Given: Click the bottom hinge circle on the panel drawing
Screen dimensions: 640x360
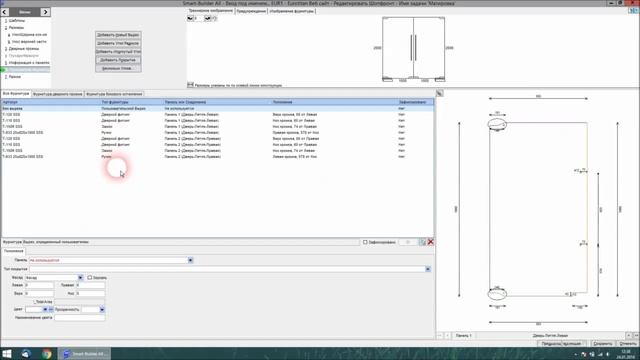Looking at the screenshot, I should coord(497,294).
